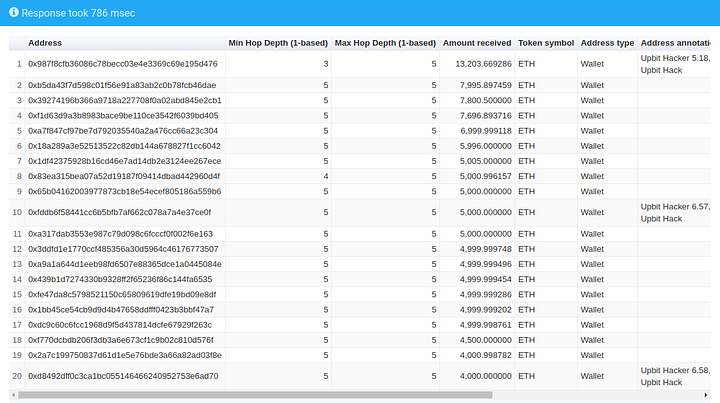Click the info icon in response banner
720x403 pixels.
[14, 12]
